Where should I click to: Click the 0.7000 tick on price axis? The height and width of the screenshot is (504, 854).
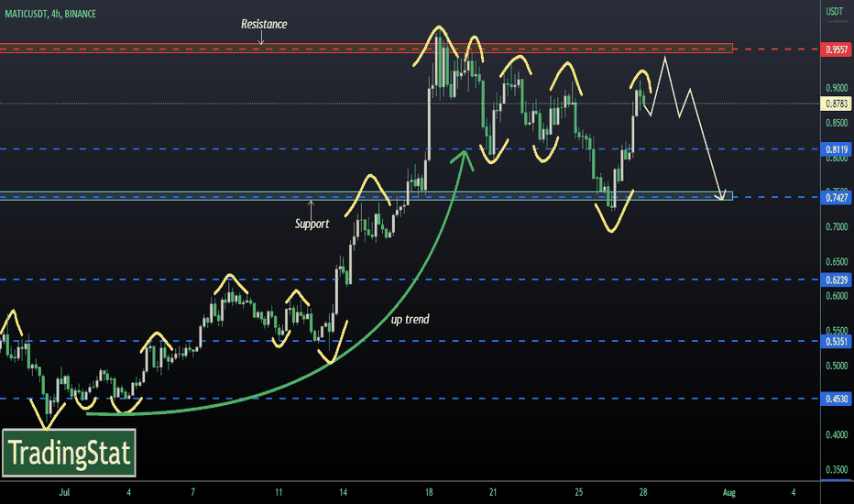(837, 226)
